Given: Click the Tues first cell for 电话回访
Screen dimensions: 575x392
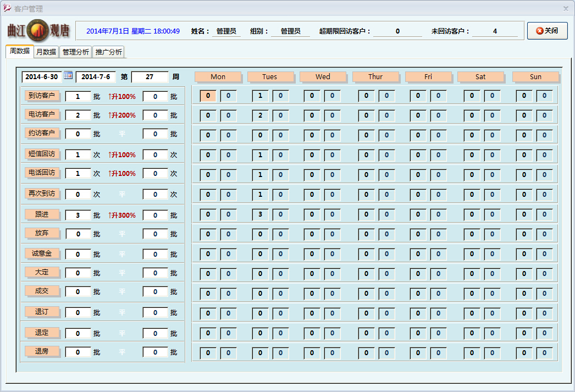Looking at the screenshot, I should click(261, 175).
